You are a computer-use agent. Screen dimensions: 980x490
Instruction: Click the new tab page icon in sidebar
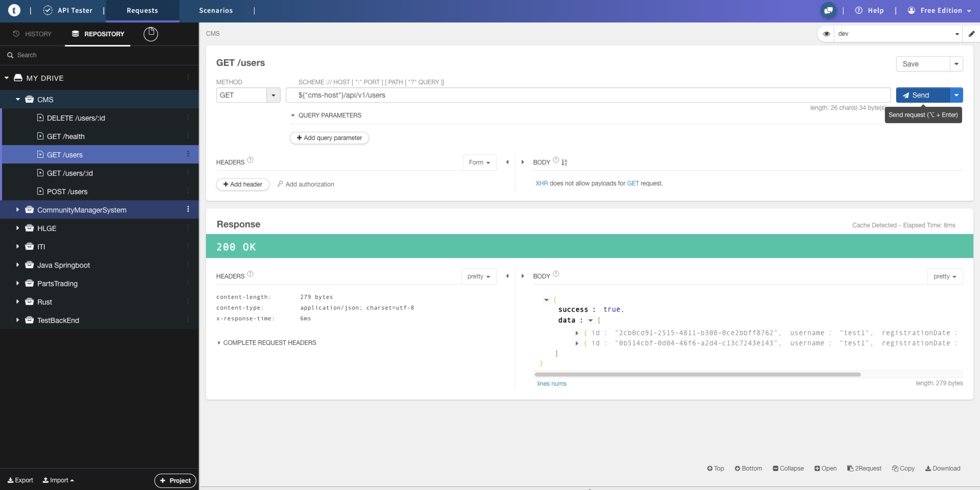click(x=151, y=34)
